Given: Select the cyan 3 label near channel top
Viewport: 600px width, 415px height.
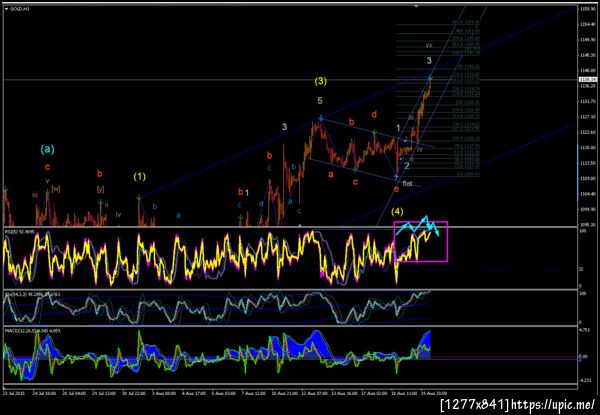Looking at the screenshot, I should click(x=429, y=60).
